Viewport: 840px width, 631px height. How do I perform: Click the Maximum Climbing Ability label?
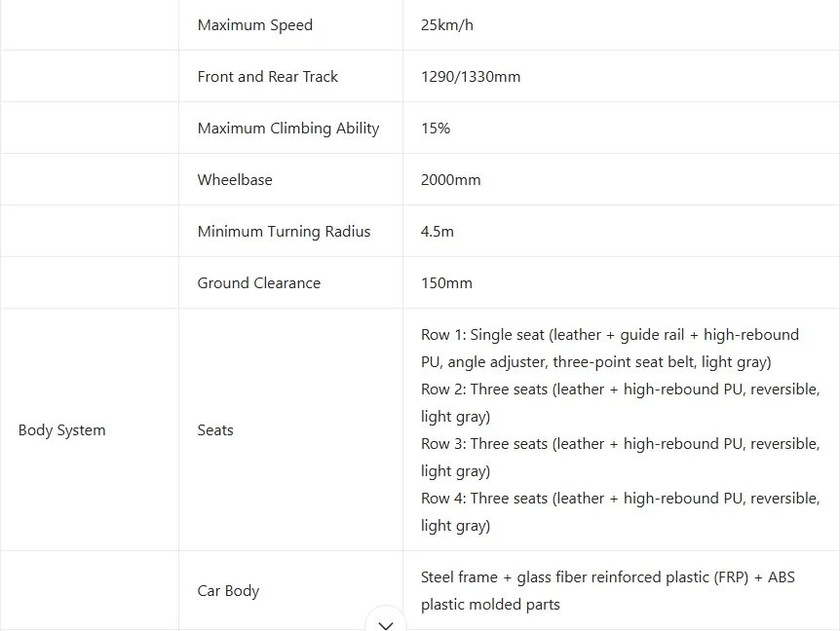pos(288,129)
